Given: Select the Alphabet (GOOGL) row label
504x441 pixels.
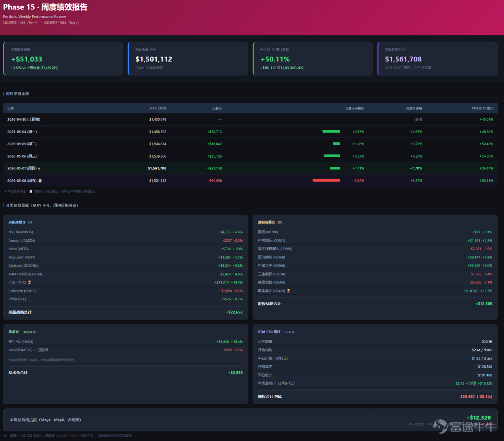Looking at the screenshot, I should click(x=23, y=266).
